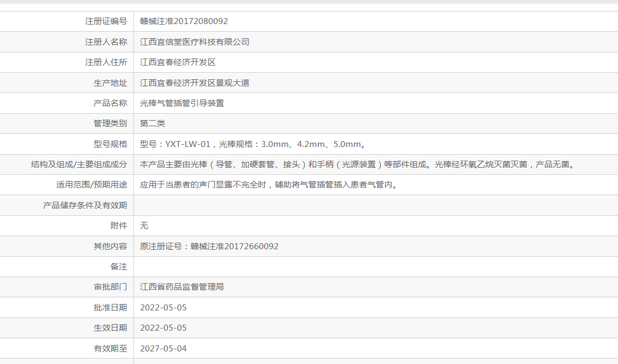Select production address 江西宜春经济开发区景观大道
618x364 pixels.
click(x=195, y=83)
